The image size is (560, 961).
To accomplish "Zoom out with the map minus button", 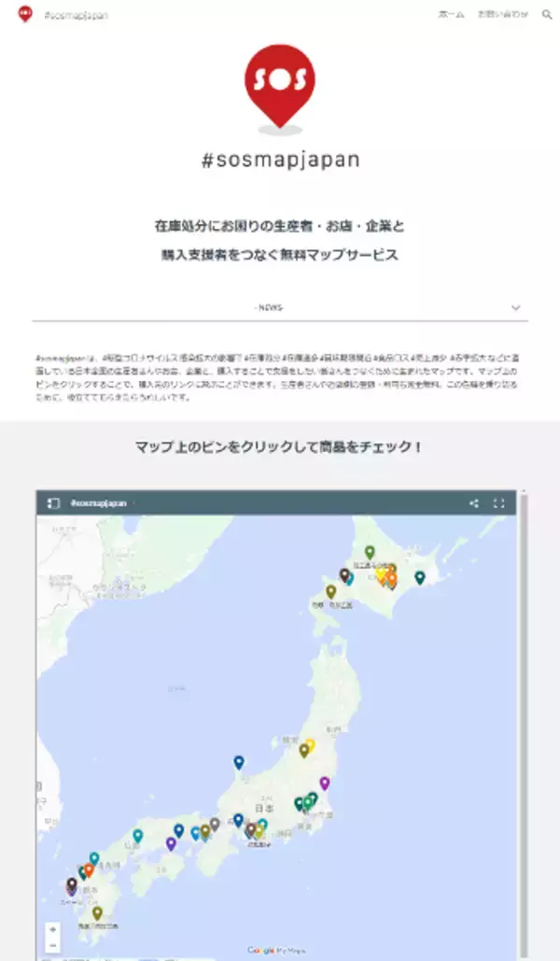I will [x=52, y=946].
